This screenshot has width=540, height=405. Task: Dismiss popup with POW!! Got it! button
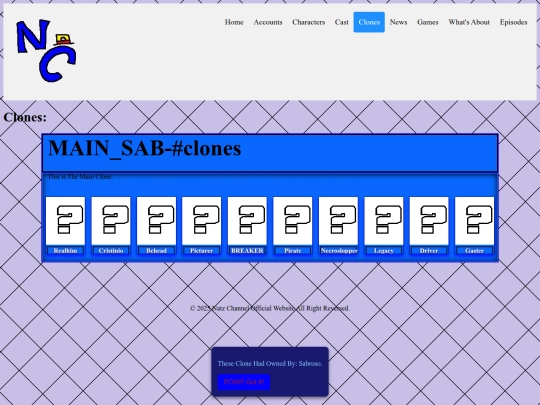click(x=243, y=382)
